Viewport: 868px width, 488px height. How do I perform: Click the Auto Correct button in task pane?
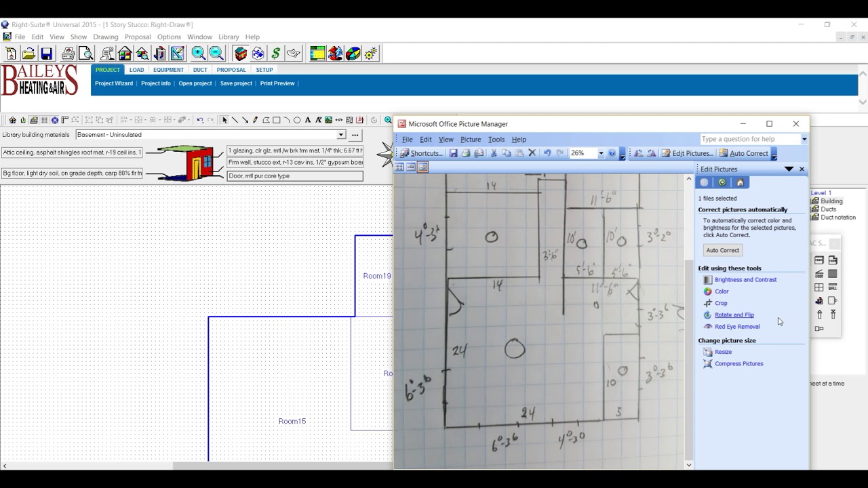(723, 250)
